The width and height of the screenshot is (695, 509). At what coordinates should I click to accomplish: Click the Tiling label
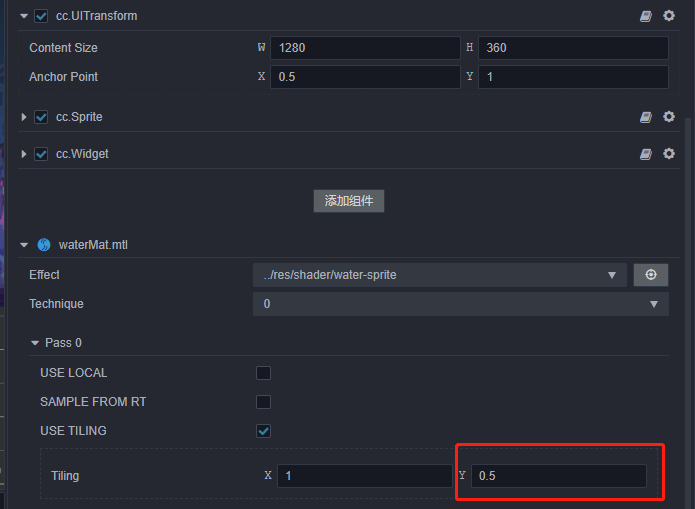(x=65, y=476)
